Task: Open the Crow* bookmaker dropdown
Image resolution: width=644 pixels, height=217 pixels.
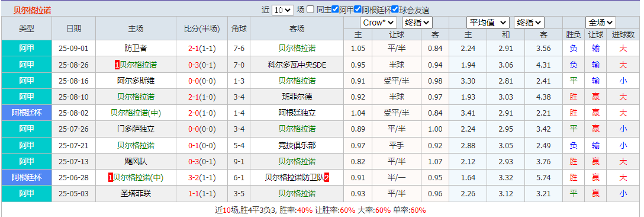Action: [x=378, y=23]
